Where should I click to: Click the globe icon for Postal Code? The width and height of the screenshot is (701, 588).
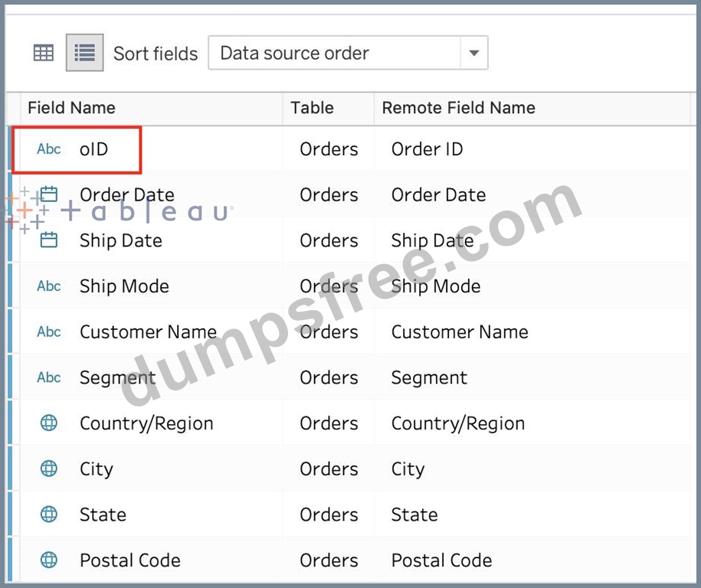49,560
